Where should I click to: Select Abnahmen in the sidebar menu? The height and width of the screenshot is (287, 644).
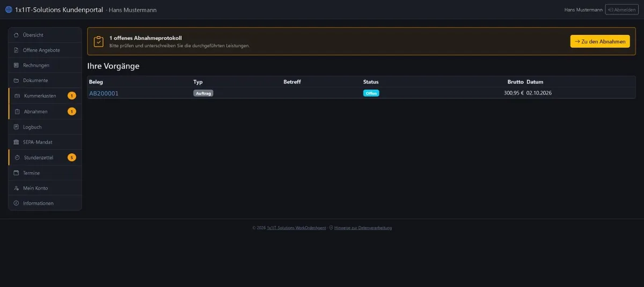(45, 111)
